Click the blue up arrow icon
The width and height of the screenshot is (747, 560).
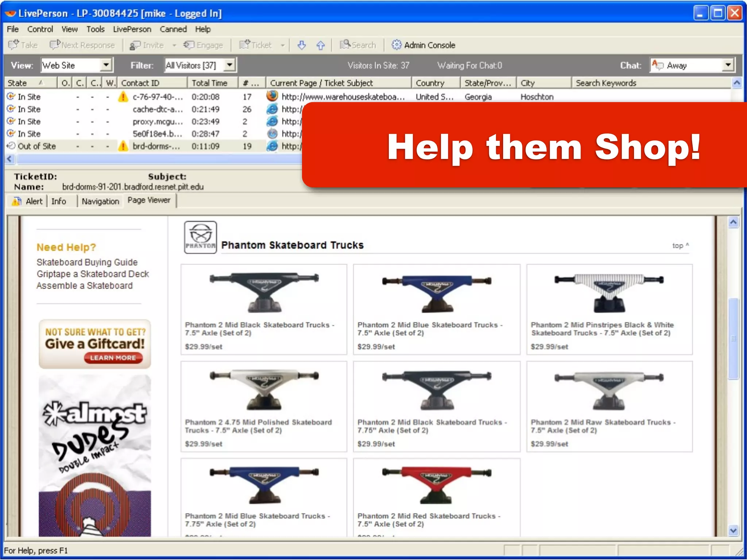tap(321, 45)
